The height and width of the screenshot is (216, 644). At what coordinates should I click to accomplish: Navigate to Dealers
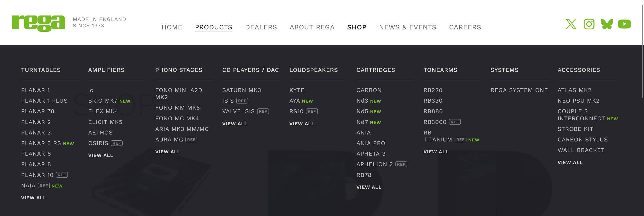(x=261, y=27)
